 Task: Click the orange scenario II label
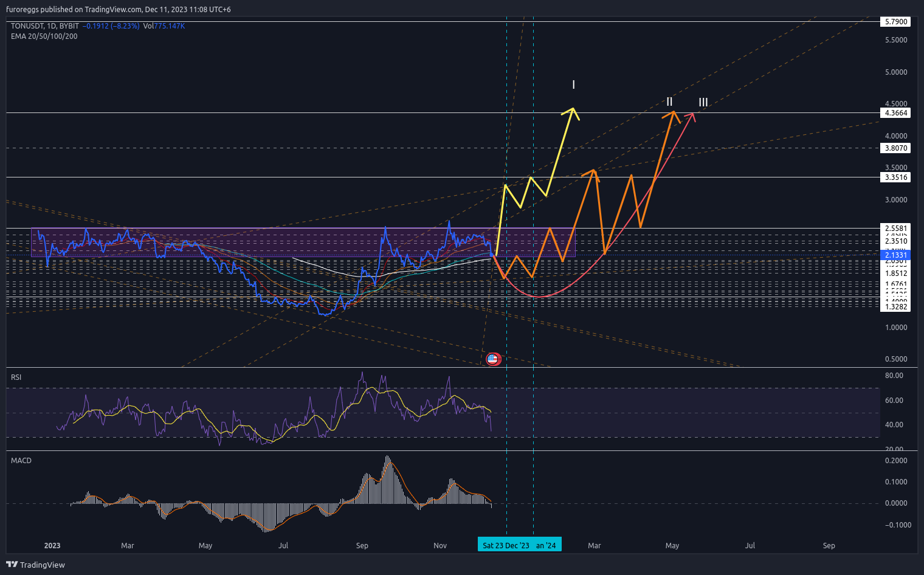click(669, 102)
